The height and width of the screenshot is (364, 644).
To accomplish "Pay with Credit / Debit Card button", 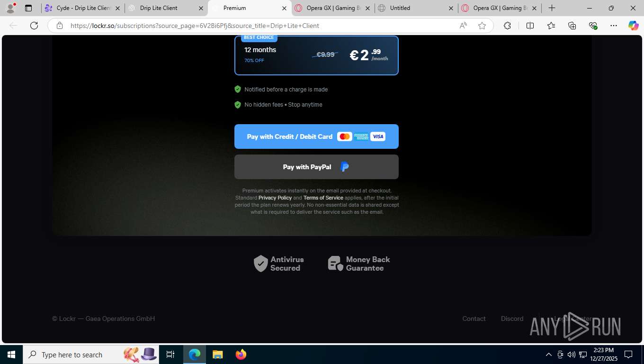I will pyautogui.click(x=316, y=136).
